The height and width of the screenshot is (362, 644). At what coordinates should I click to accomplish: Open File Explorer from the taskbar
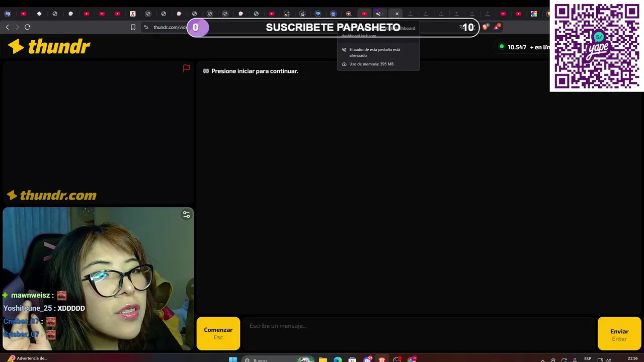[323, 359]
